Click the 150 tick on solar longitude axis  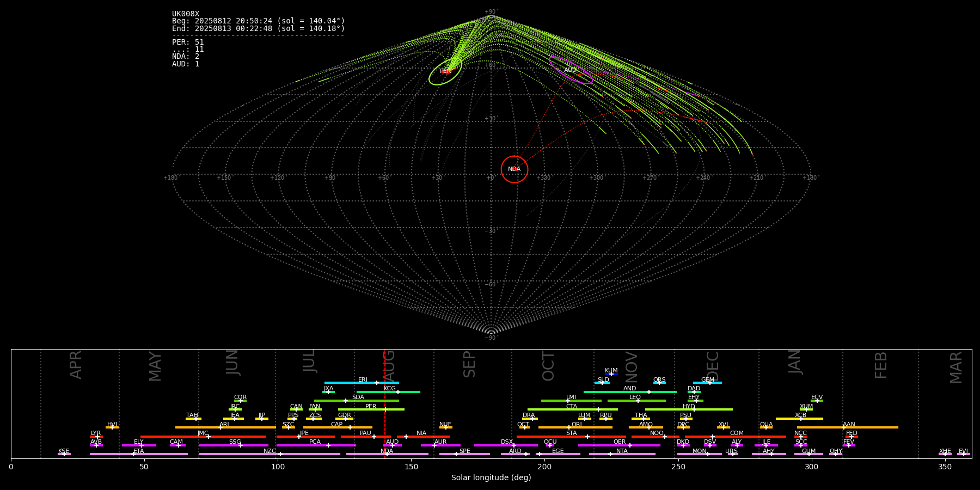pos(411,467)
